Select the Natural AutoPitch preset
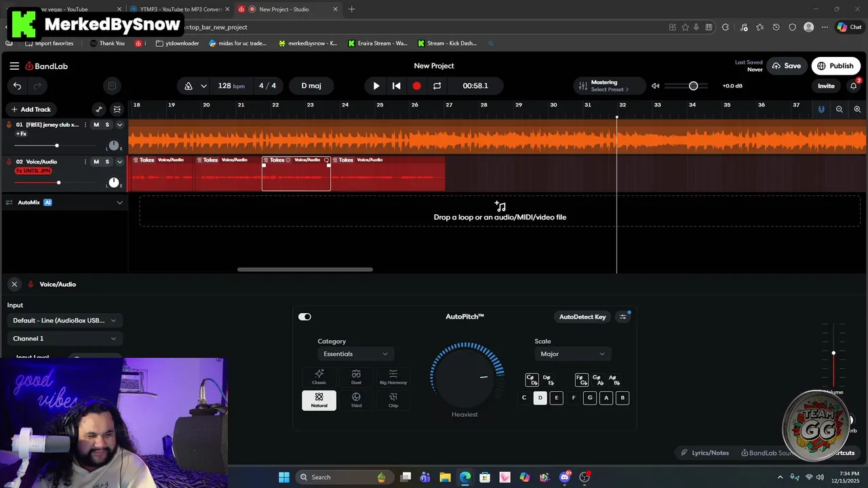This screenshot has width=868, height=488. (x=319, y=400)
